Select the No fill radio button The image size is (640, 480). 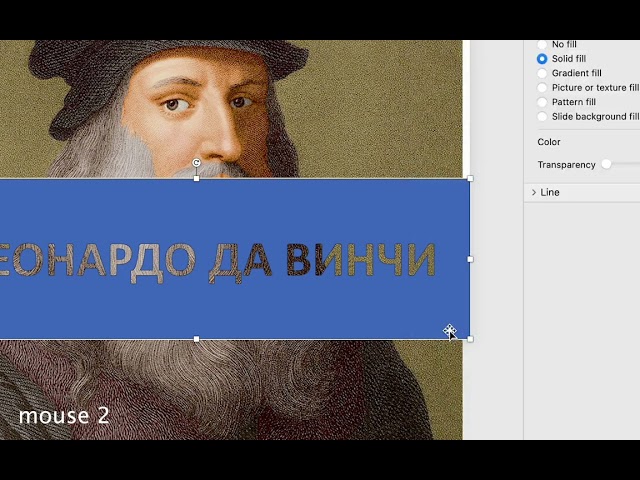pyautogui.click(x=542, y=44)
